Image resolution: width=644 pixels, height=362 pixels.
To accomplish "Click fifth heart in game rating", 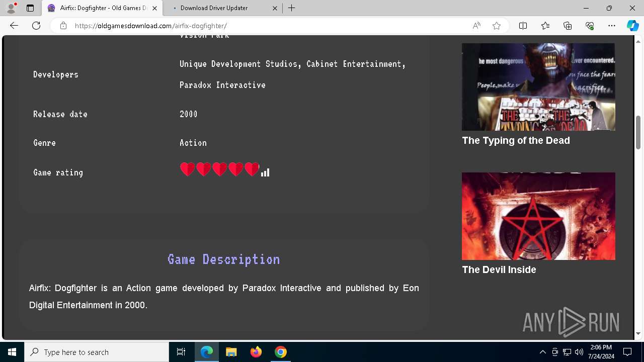I will pos(252,169).
